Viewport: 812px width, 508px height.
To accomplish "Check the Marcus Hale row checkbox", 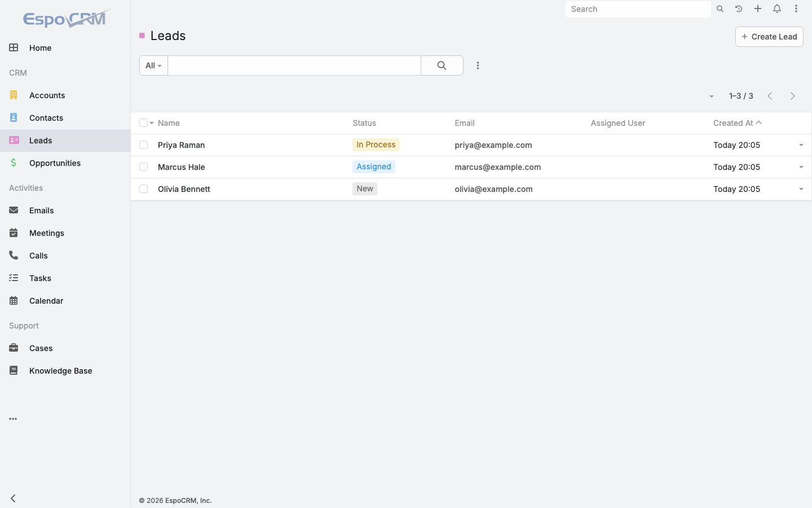I will [143, 167].
